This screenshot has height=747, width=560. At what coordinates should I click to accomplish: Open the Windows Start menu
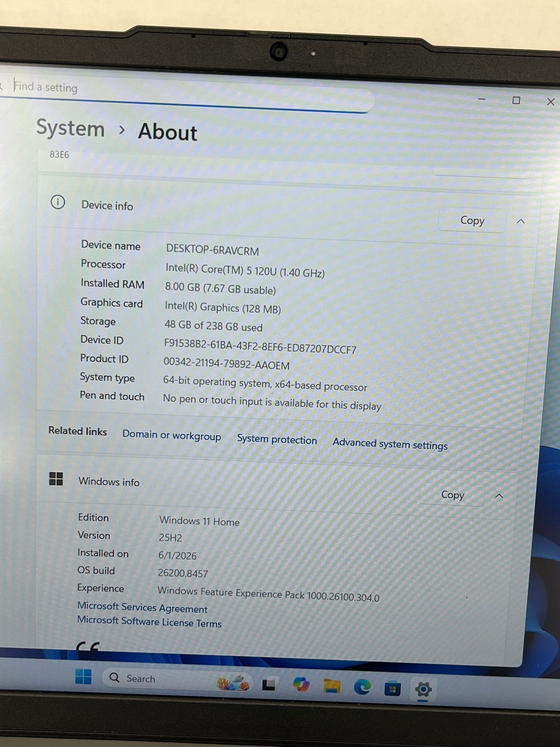pyautogui.click(x=83, y=677)
